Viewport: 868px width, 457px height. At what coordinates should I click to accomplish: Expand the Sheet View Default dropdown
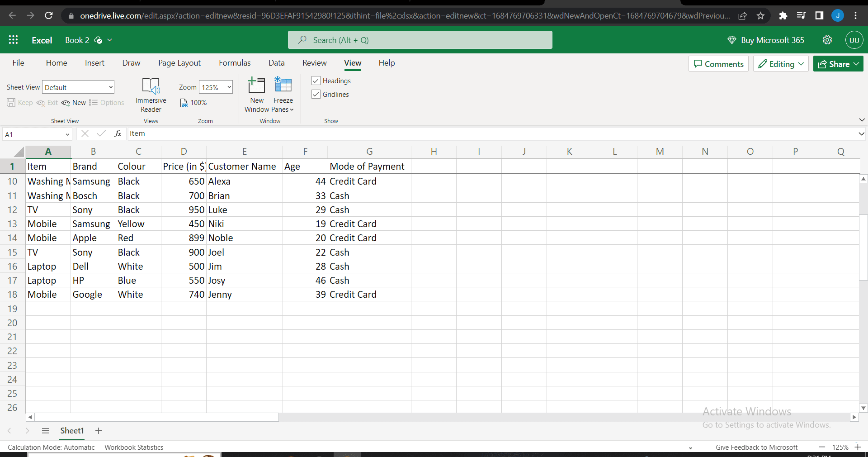pyautogui.click(x=78, y=87)
